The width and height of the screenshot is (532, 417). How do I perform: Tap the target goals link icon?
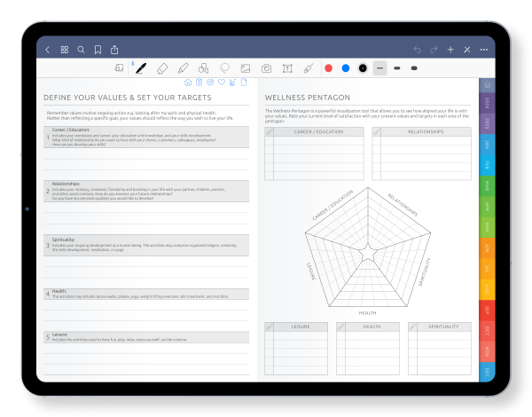pyautogui.click(x=210, y=83)
